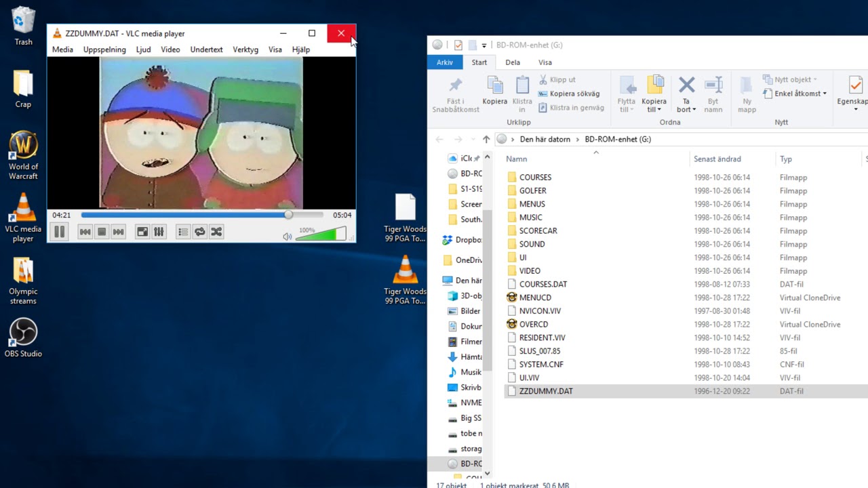Image resolution: width=868 pixels, height=488 pixels.
Task: Open the Enkel åtkomst dropdown
Action: (x=795, y=94)
